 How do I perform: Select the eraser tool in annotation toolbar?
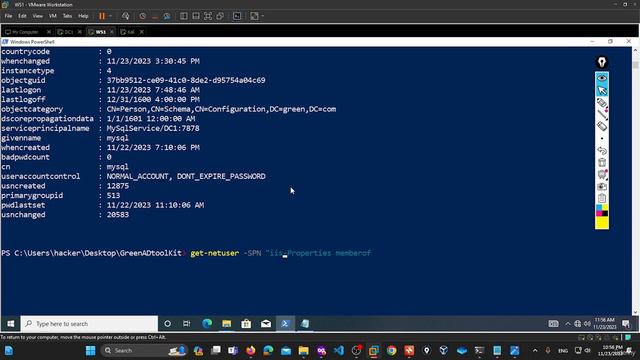point(602,127)
